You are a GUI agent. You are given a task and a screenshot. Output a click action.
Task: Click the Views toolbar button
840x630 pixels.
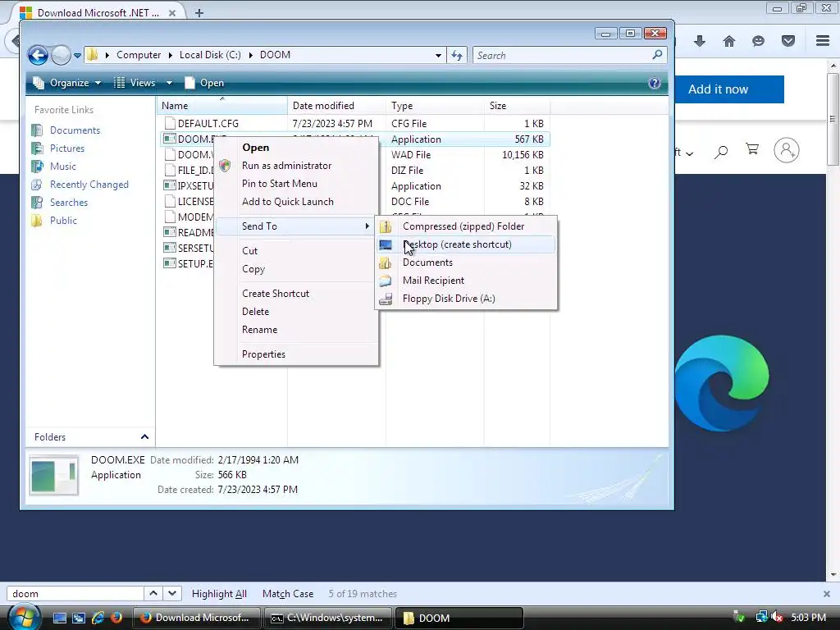[x=135, y=83]
